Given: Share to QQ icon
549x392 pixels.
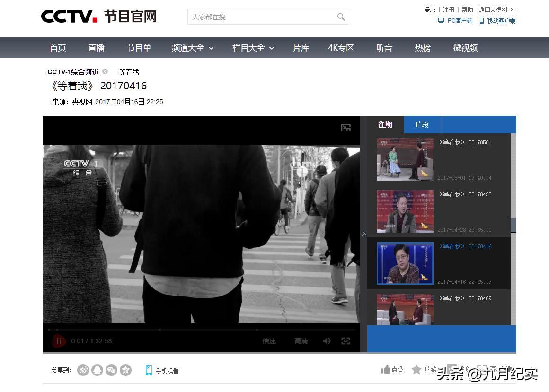Looking at the screenshot, I should (x=97, y=370).
